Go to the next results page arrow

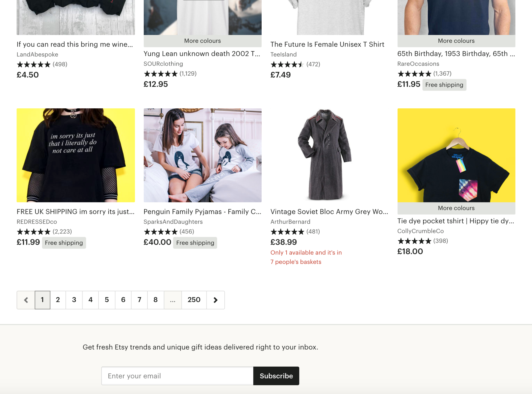point(215,300)
